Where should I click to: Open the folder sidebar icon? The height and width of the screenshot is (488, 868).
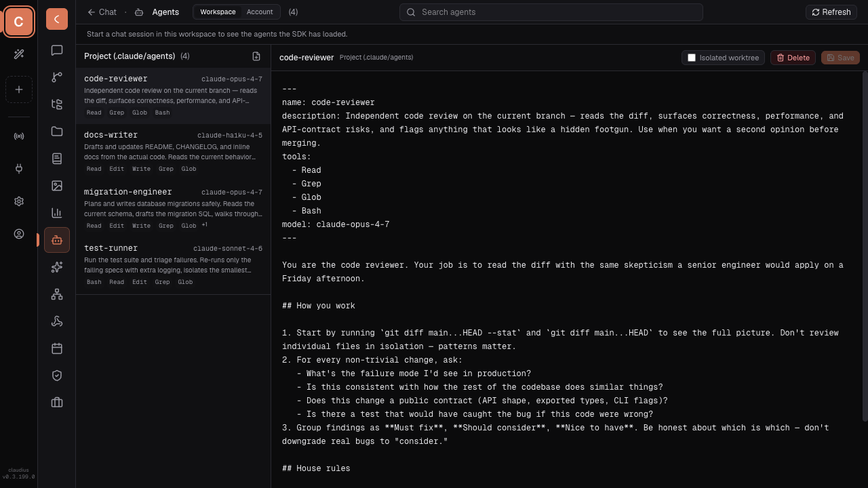57,131
